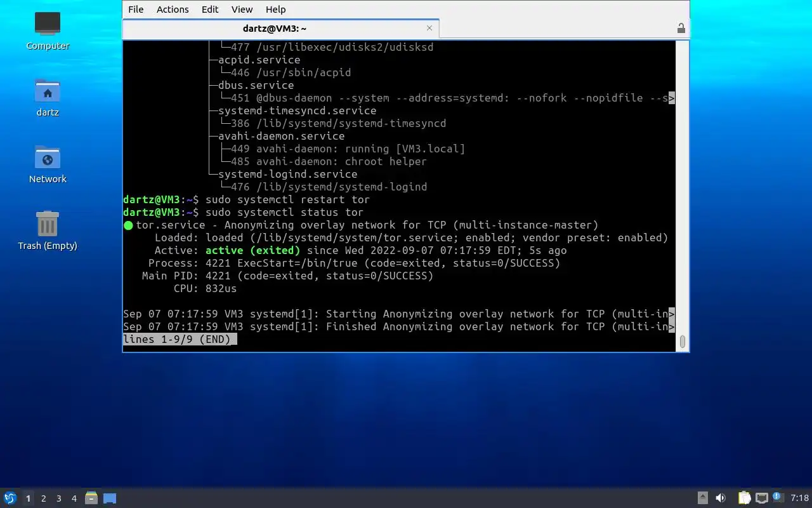812x508 pixels.
Task: Click the '477 /usr/libexec/udisks2/udisksd' line
Action: 332,47
